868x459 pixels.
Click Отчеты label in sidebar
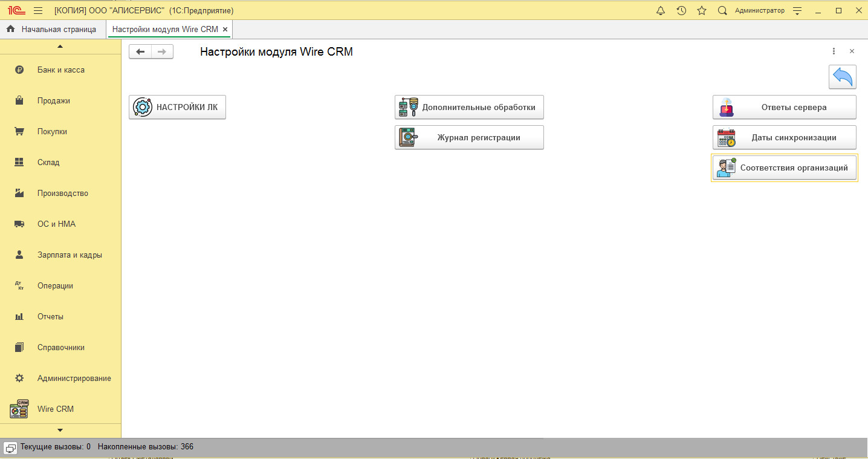[50, 316]
